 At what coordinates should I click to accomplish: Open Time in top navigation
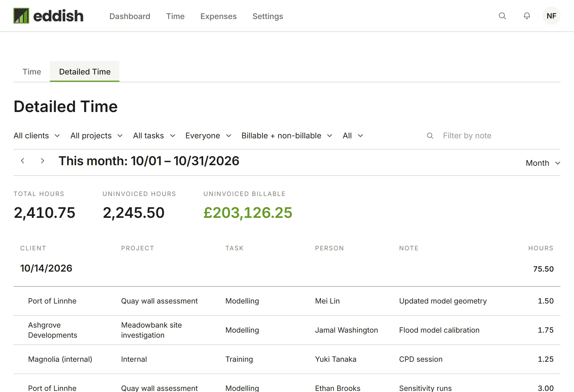coord(175,16)
